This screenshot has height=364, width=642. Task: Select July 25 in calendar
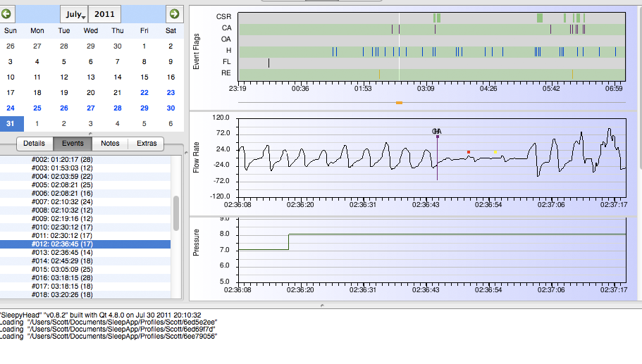click(x=37, y=108)
